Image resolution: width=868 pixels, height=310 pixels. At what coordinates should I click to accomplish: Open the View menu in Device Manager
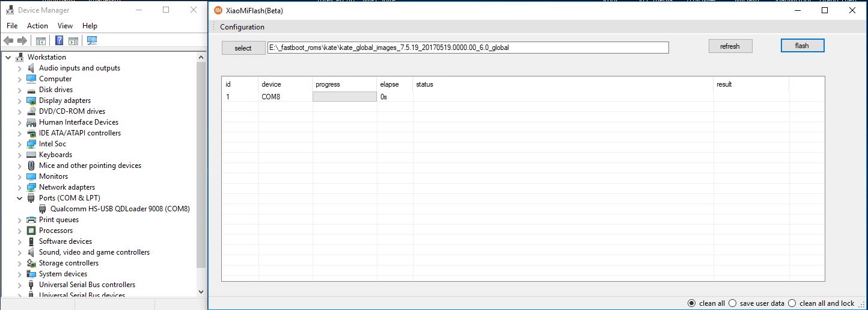tap(65, 26)
